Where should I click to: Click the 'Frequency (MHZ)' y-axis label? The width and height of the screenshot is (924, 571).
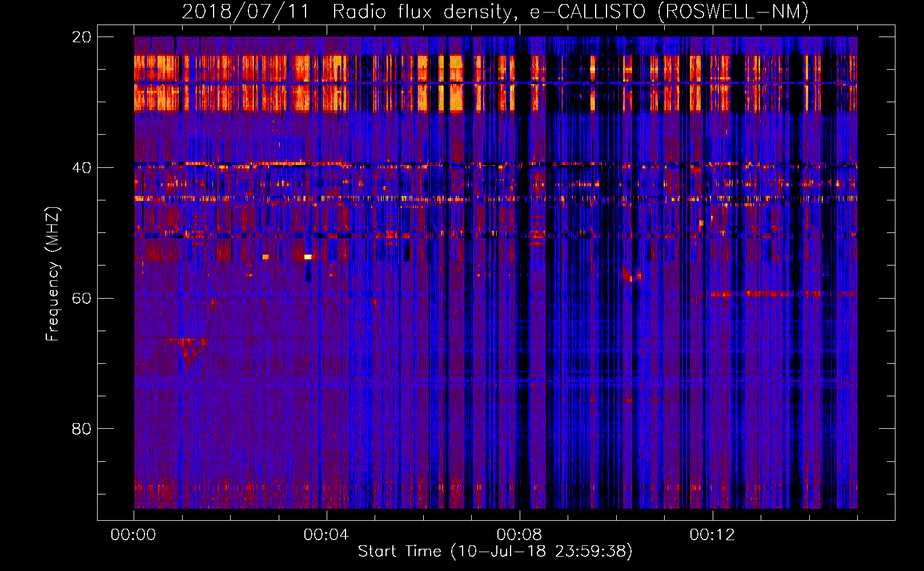[x=52, y=274]
